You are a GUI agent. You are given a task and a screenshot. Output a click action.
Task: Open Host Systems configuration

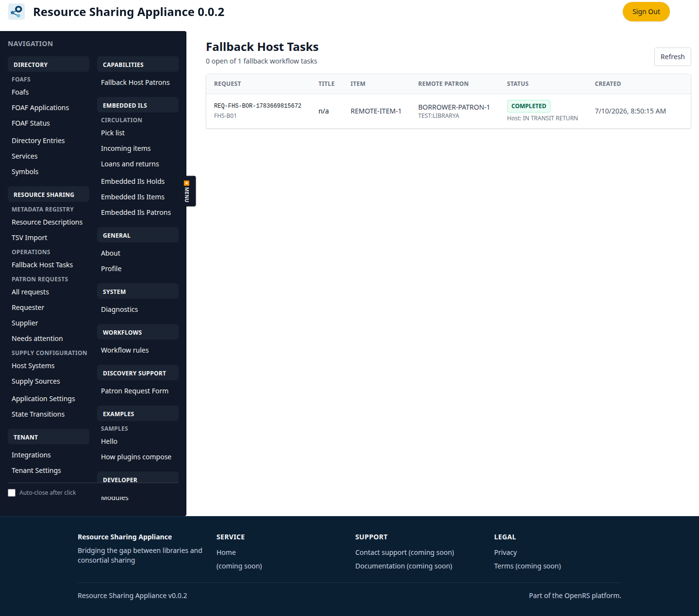[33, 366]
